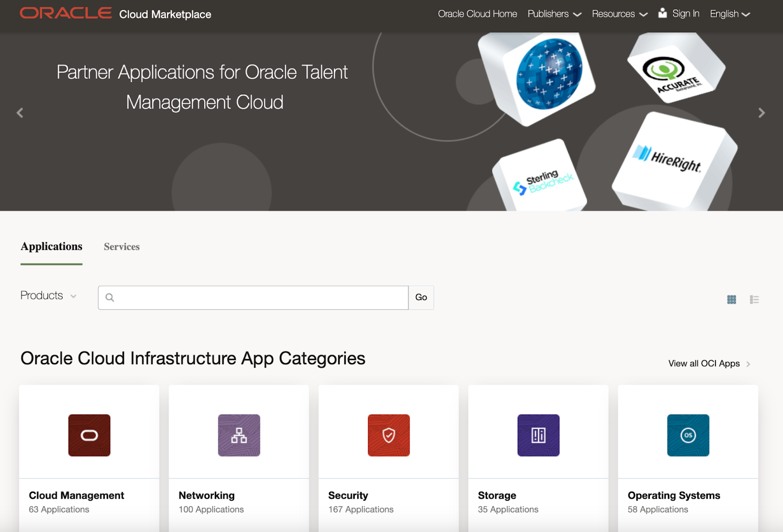Open View all OCI Apps
The image size is (783, 532).
pyautogui.click(x=703, y=364)
